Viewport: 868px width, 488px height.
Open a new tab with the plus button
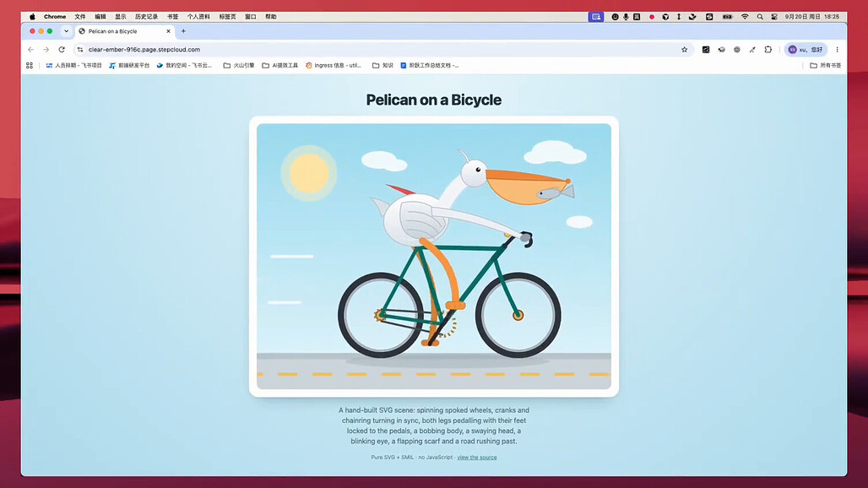(183, 31)
